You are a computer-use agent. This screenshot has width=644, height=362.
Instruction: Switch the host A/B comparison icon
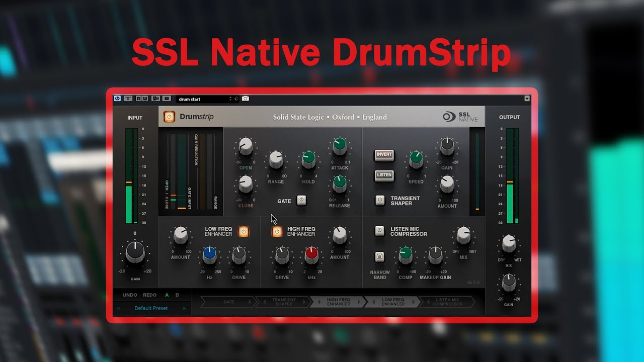tap(155, 99)
